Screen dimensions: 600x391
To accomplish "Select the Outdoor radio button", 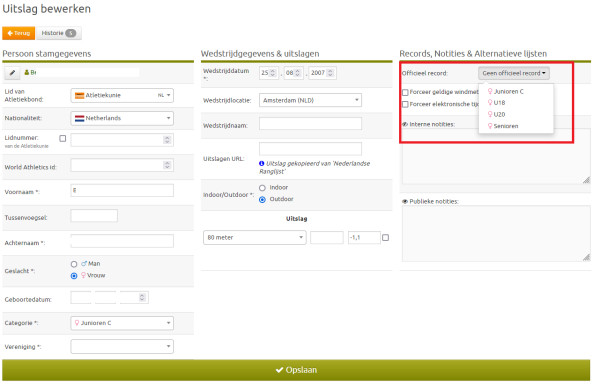I will pos(262,200).
